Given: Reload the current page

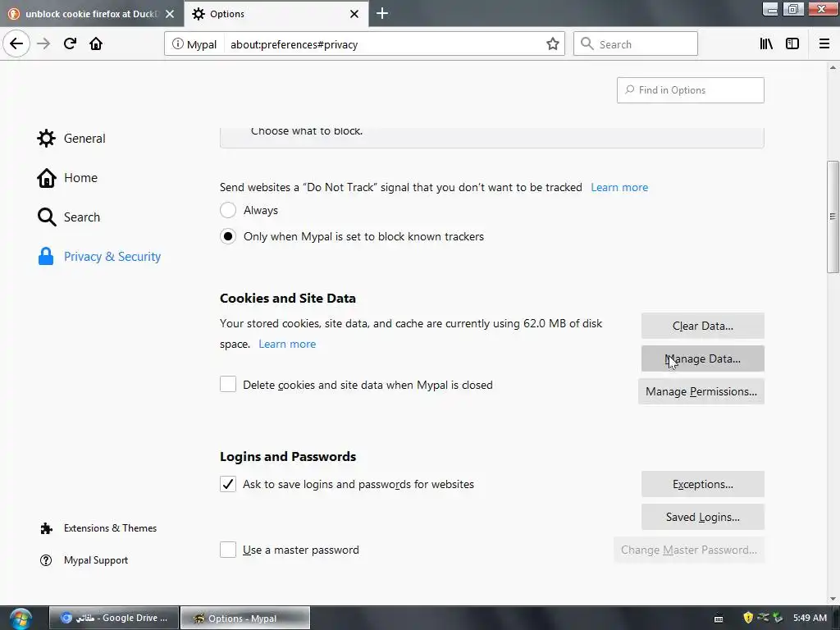Looking at the screenshot, I should [70, 44].
